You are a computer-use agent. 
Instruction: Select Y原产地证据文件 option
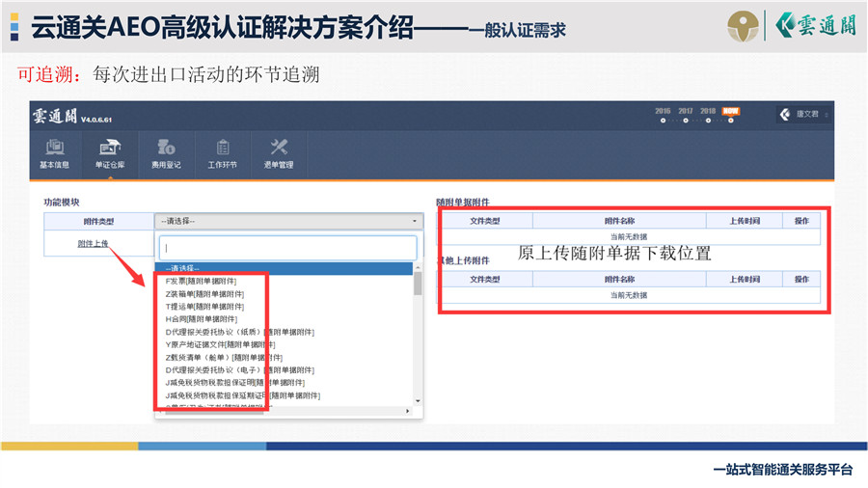pos(220,344)
